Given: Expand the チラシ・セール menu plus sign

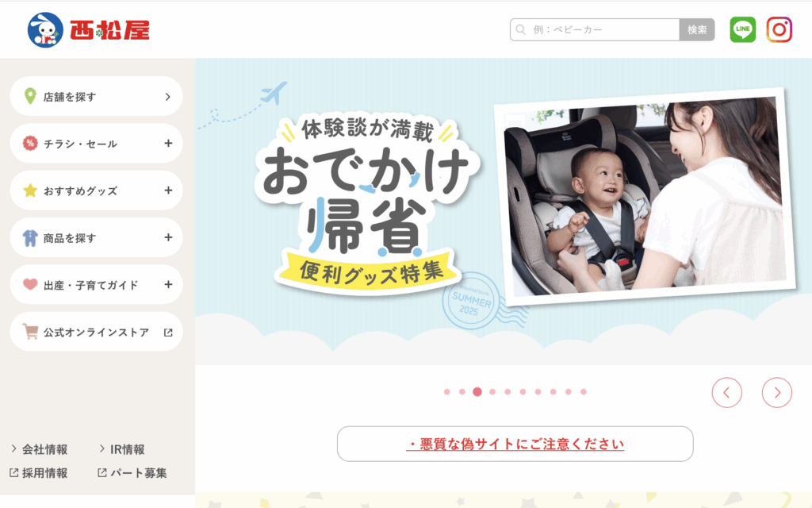Looking at the screenshot, I should pyautogui.click(x=168, y=143).
